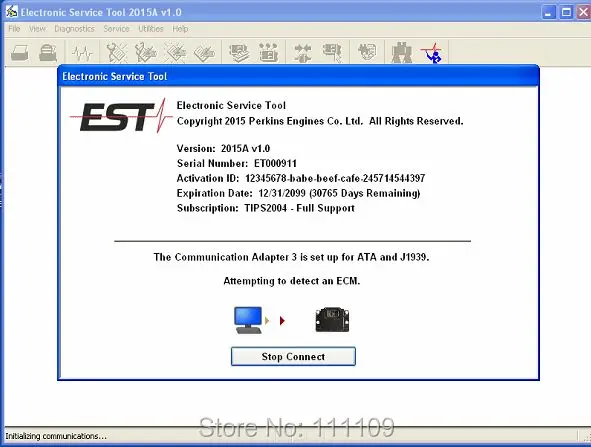Click the Perkins Engines copyright line
This screenshot has width=591, height=447.
click(x=320, y=121)
